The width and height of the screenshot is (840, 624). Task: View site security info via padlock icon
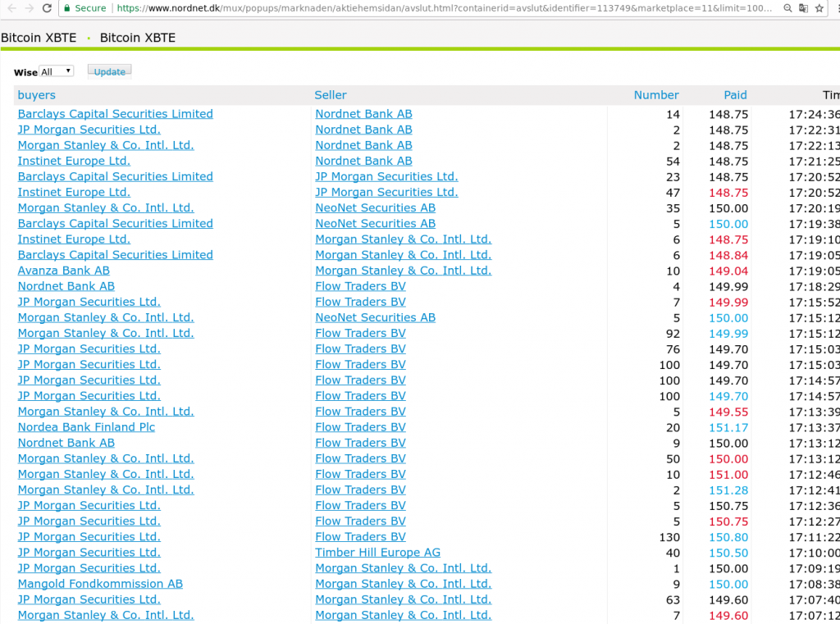67,8
